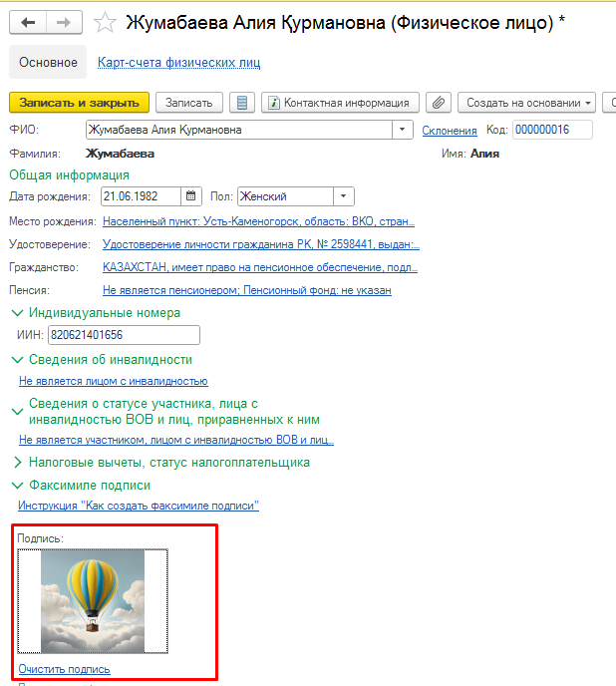Click the Очистить подпись link

point(64,669)
